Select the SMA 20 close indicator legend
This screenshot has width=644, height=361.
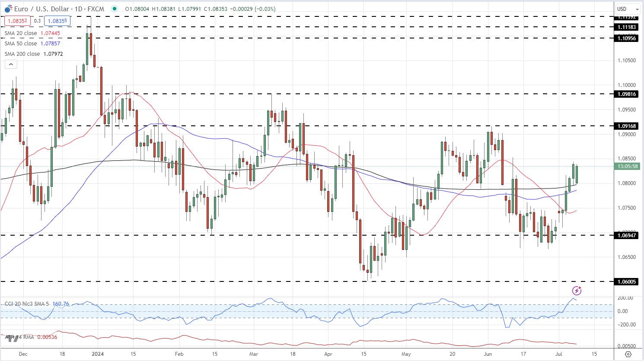click(x=21, y=33)
